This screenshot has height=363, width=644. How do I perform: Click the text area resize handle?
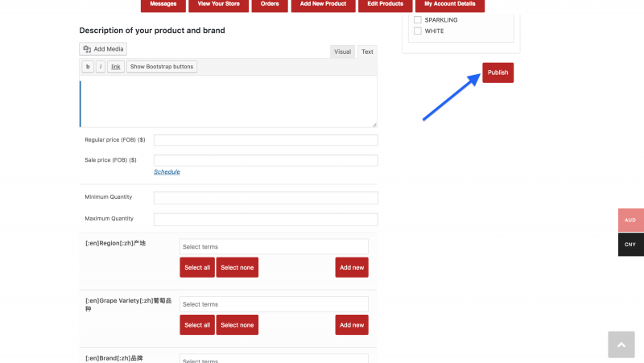pos(374,125)
